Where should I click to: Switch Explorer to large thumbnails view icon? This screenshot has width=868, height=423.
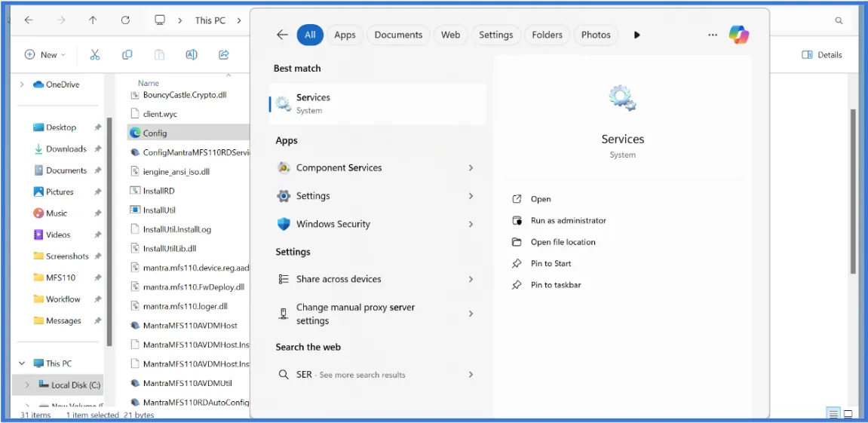pyautogui.click(x=848, y=414)
